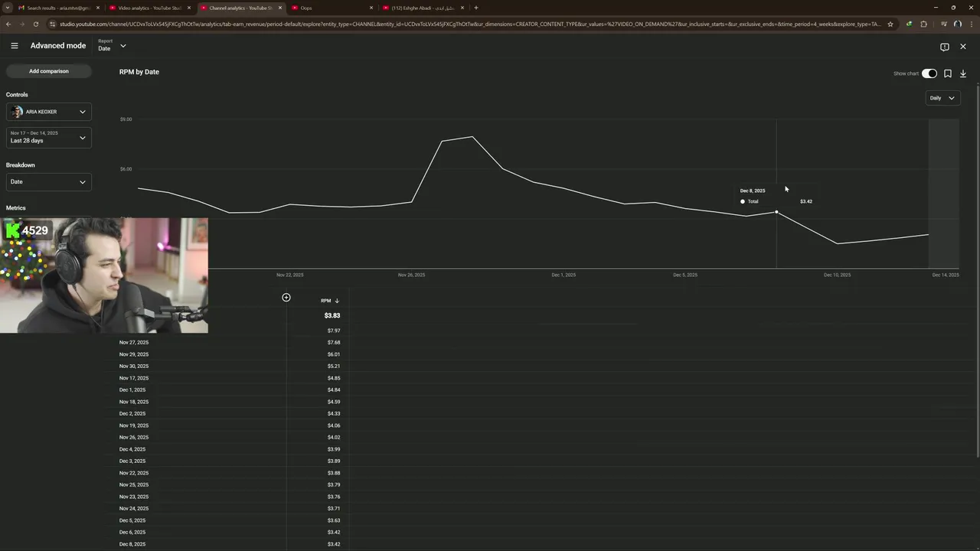Select the Dec 8, 2025 point on chart

click(776, 212)
